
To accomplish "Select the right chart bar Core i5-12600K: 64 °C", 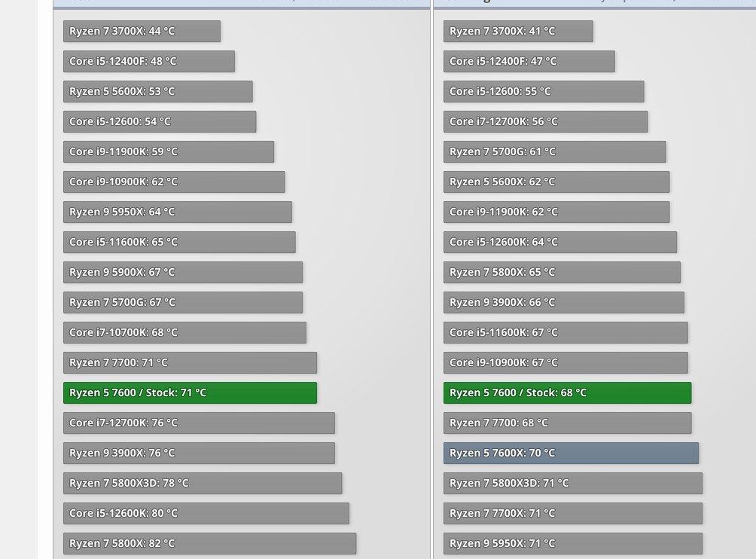I will [560, 242].
